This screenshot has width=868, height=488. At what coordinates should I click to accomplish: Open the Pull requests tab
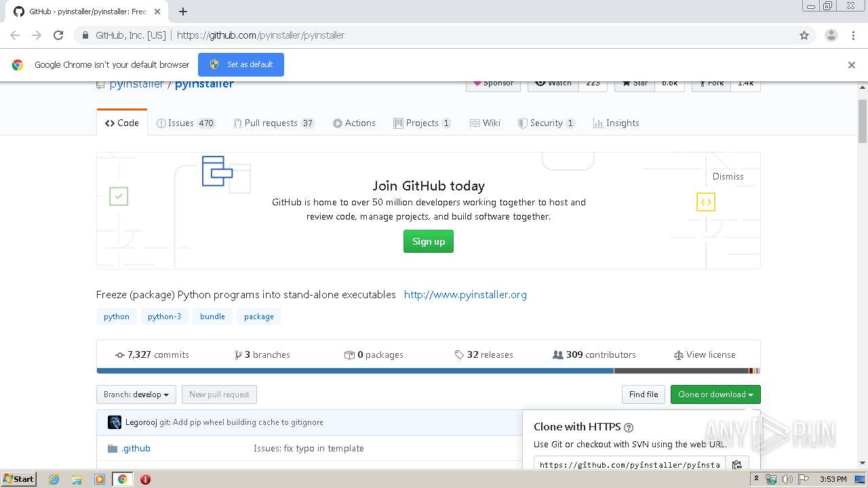[x=274, y=123]
